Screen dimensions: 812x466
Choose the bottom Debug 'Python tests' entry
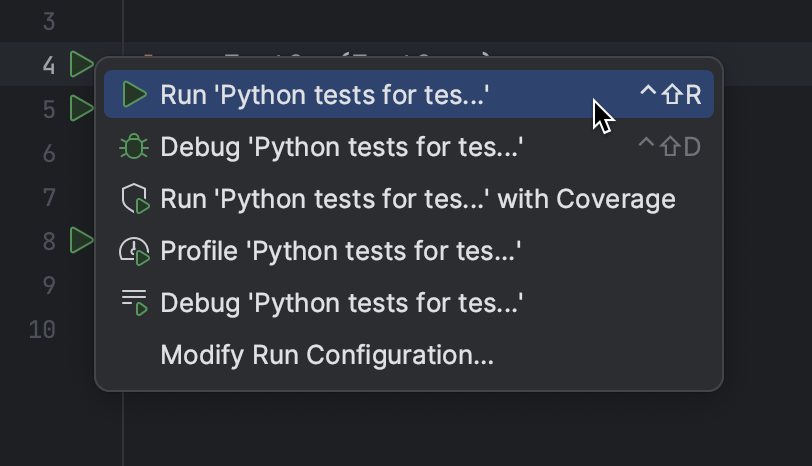tap(341, 302)
